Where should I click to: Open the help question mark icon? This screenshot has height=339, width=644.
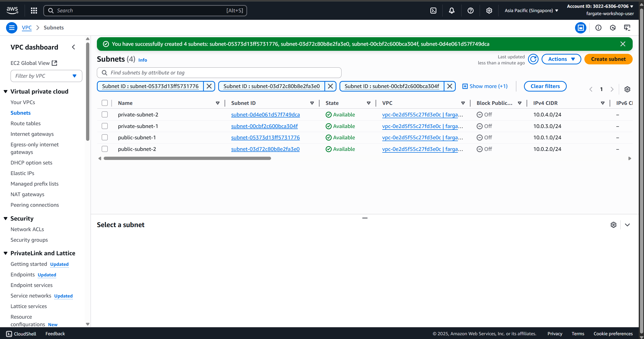(471, 11)
